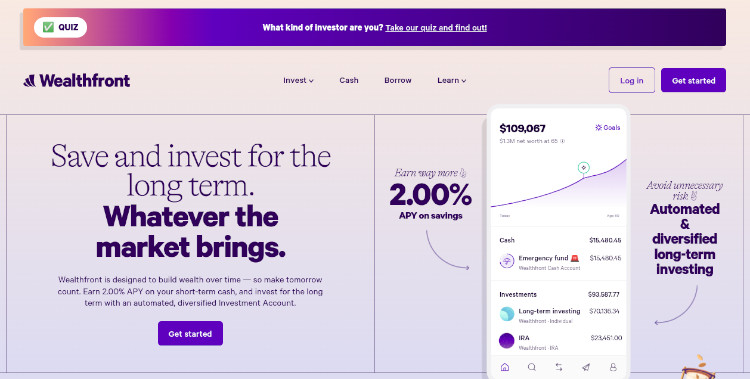Tap the search magnifier icon in phone mockup
Viewport: 750px width, 379px height.
(x=531, y=367)
